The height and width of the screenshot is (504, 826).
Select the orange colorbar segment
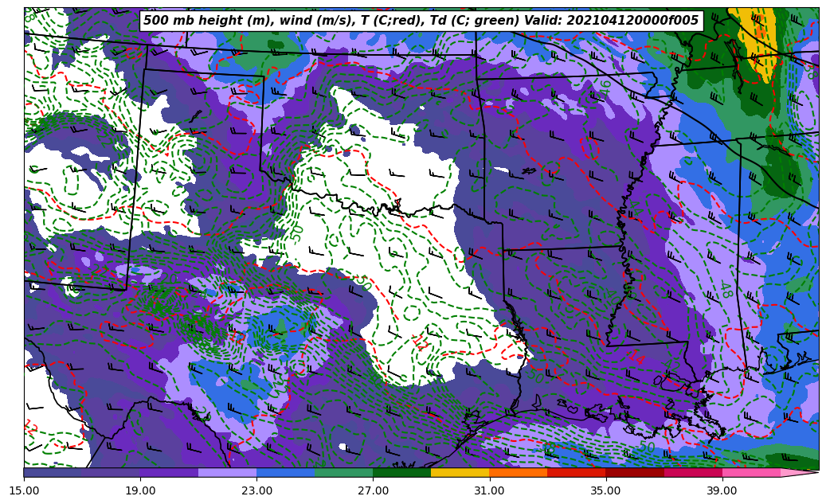point(519,472)
